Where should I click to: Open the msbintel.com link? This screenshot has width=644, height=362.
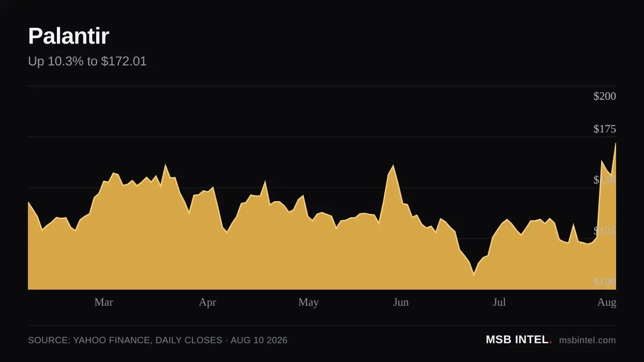588,340
